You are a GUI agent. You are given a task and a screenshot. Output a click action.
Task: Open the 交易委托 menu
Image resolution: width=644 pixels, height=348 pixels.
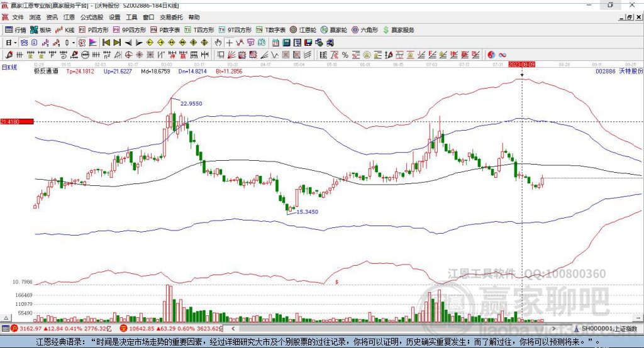tap(171, 17)
